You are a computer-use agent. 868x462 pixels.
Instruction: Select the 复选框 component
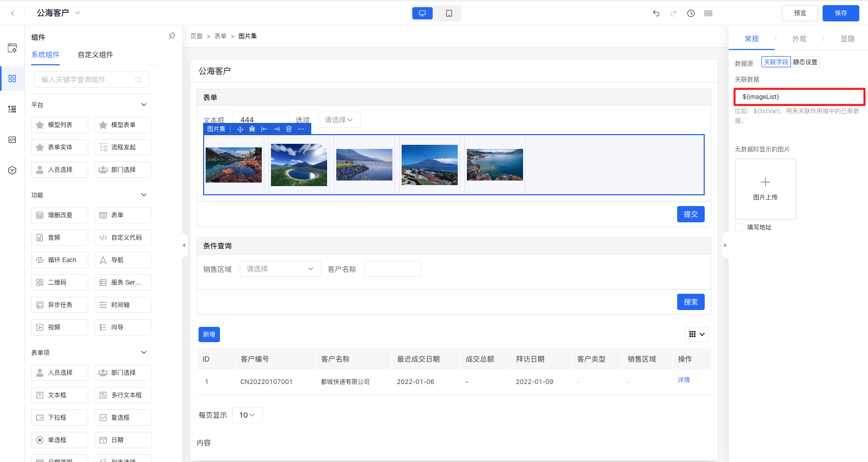(x=123, y=418)
